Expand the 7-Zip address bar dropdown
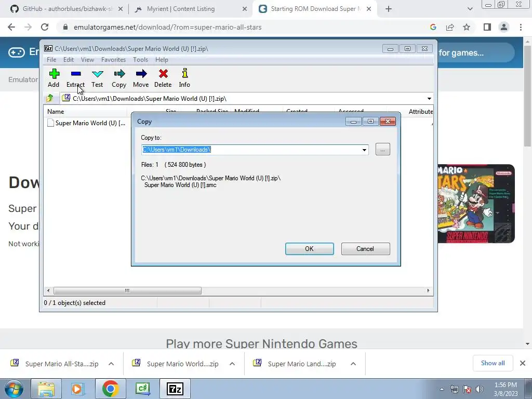532x399 pixels. [x=429, y=99]
